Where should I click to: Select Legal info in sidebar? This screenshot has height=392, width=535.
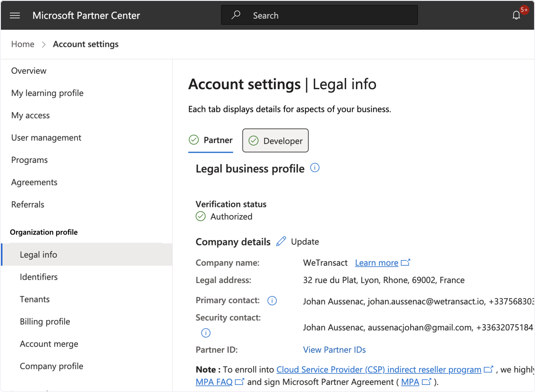pyautogui.click(x=87, y=255)
